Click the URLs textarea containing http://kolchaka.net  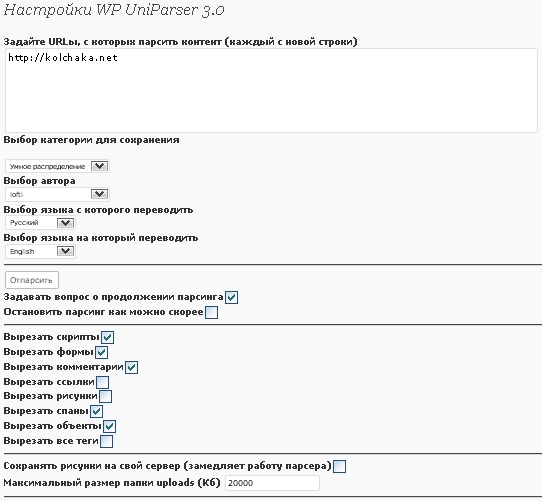pyautogui.click(x=271, y=90)
